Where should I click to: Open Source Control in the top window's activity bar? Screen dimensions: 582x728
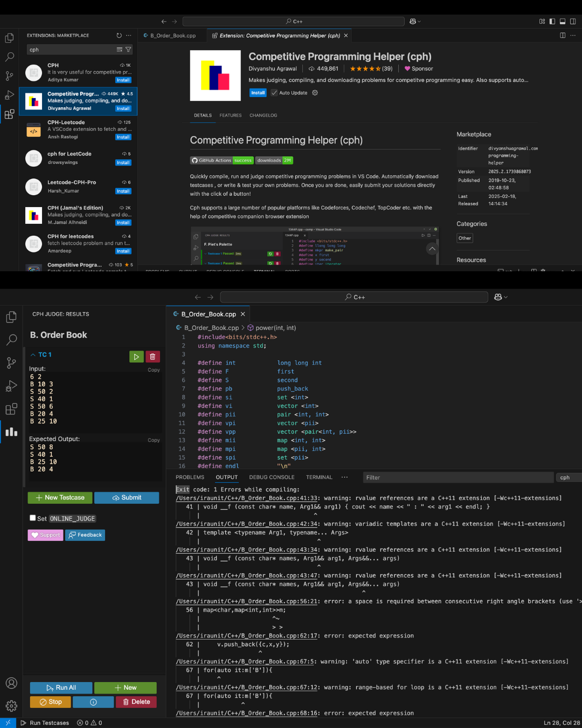pyautogui.click(x=9, y=75)
